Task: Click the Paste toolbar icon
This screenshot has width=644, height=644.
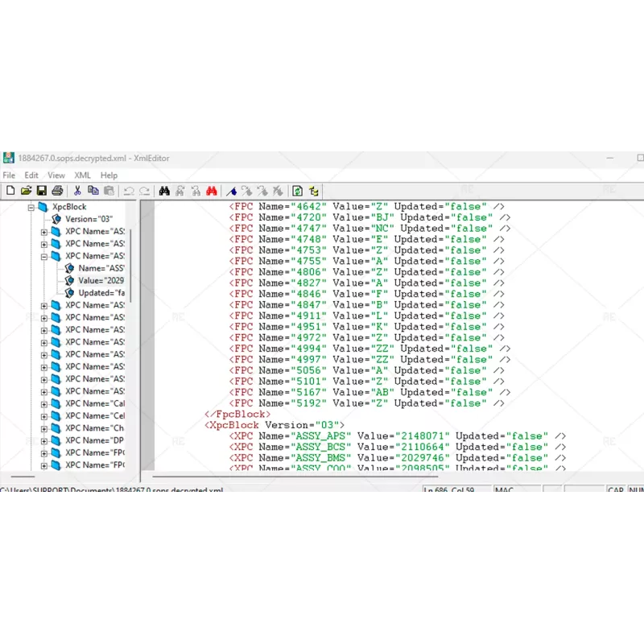Action: [x=109, y=190]
